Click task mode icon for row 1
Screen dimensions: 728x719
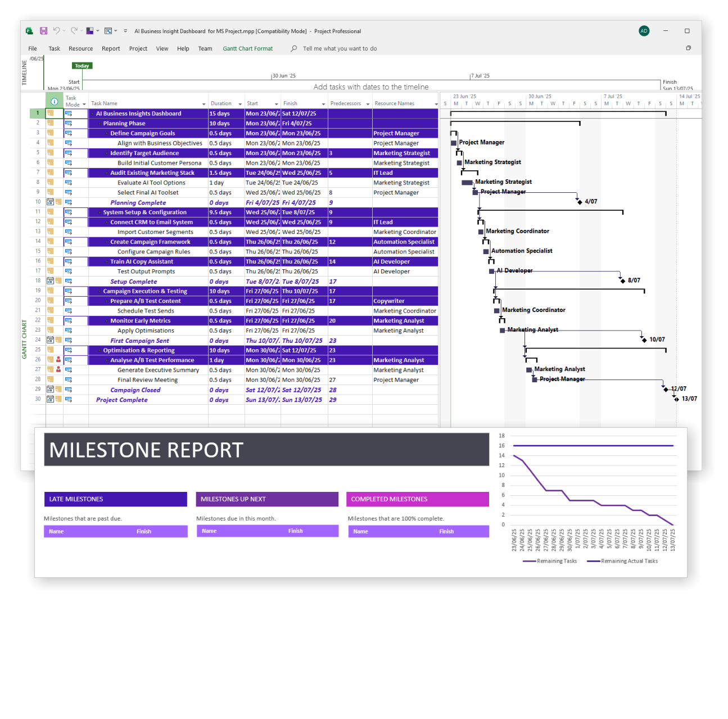pos(69,114)
